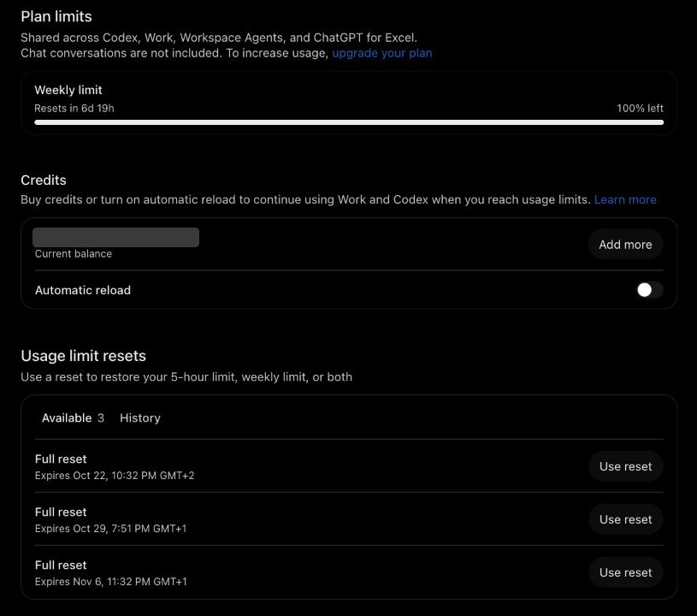Use the reset expiring Oct 29
This screenshot has width=697, height=616.
pos(625,519)
